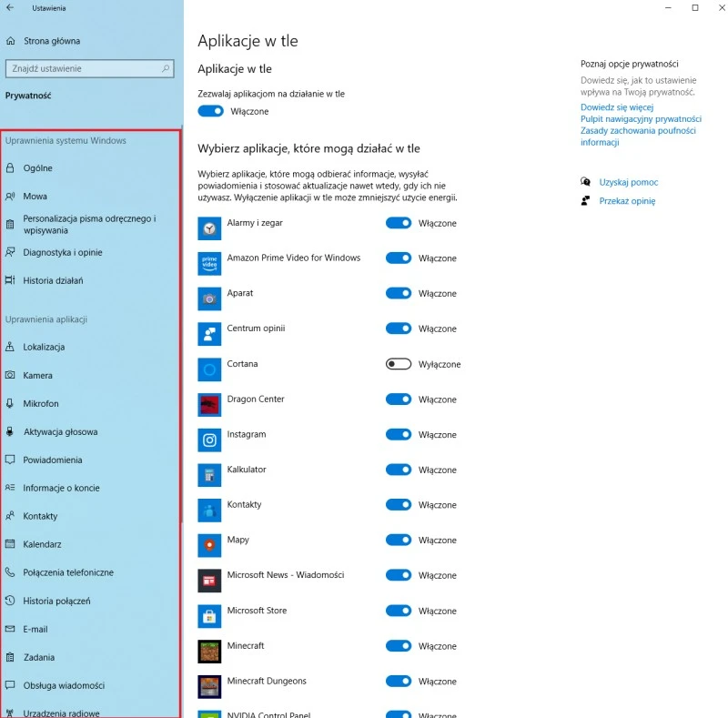Viewport: 728px width, 718px height.
Task: Go to Diagnostyka i opinie section
Action: [62, 252]
